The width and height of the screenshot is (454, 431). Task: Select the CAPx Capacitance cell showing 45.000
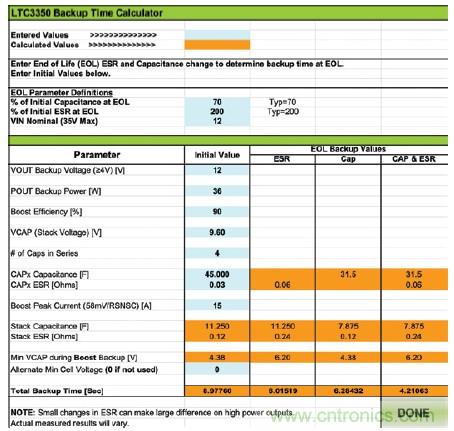[x=217, y=274]
